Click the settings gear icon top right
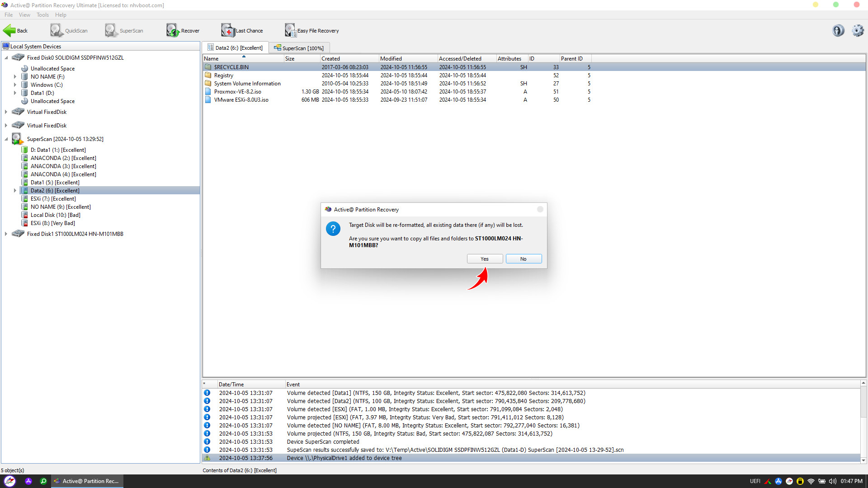Viewport: 868px width, 488px height. pyautogui.click(x=857, y=30)
